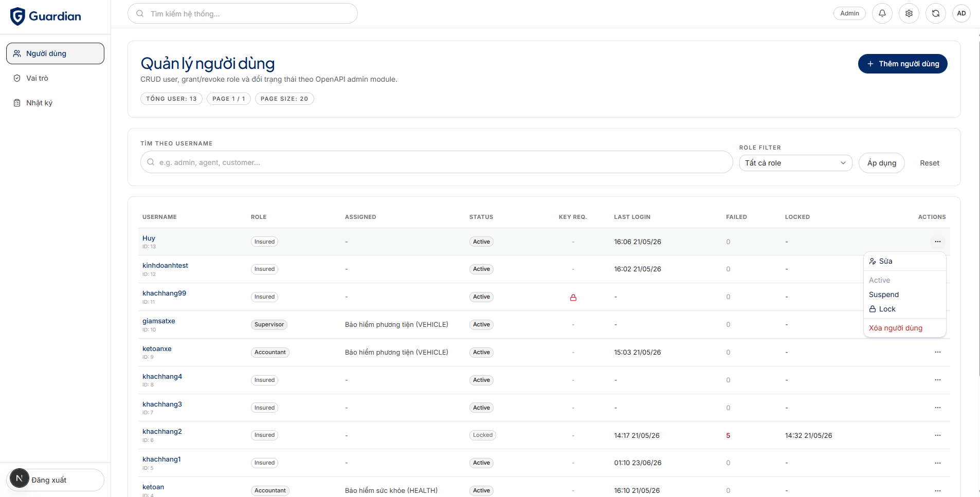Click the Đăng xuất button
The image size is (980, 497).
(x=55, y=480)
